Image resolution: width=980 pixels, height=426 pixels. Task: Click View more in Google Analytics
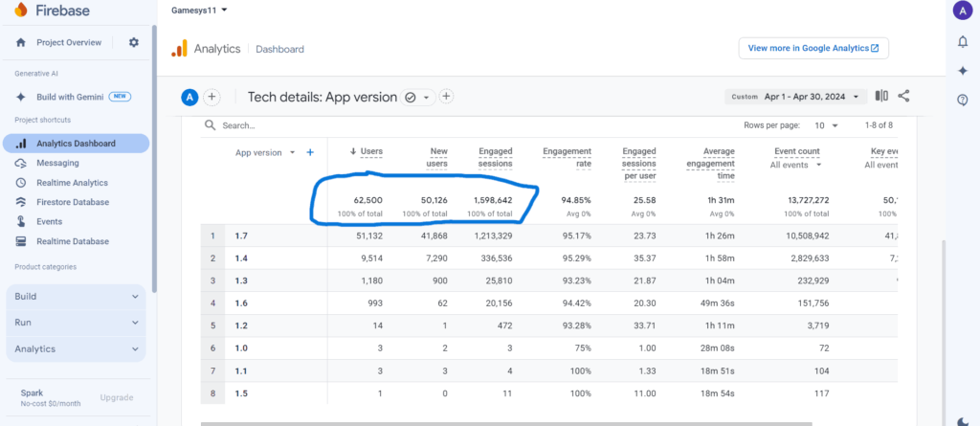(x=813, y=48)
